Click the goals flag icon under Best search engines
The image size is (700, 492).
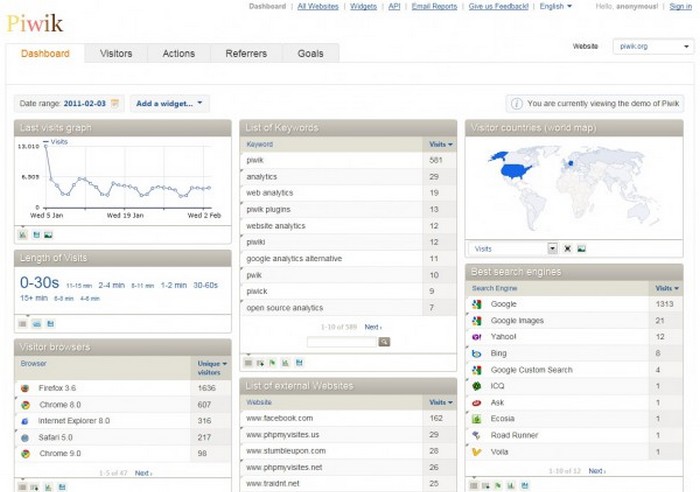tap(498, 486)
